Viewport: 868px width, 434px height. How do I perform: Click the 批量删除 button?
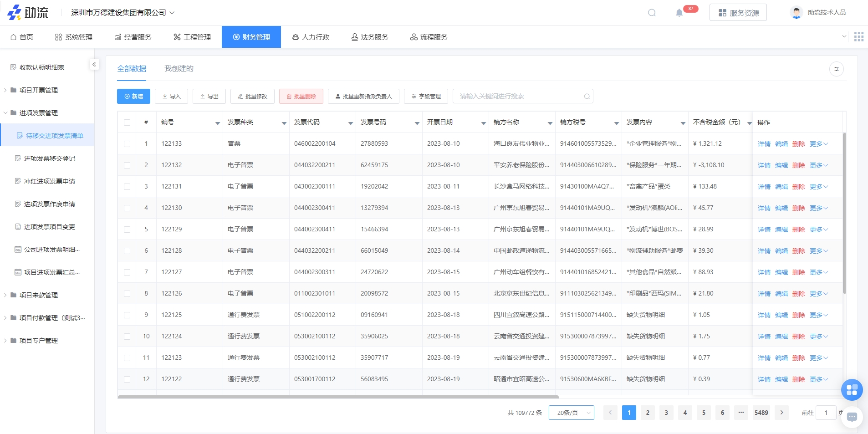pyautogui.click(x=301, y=97)
